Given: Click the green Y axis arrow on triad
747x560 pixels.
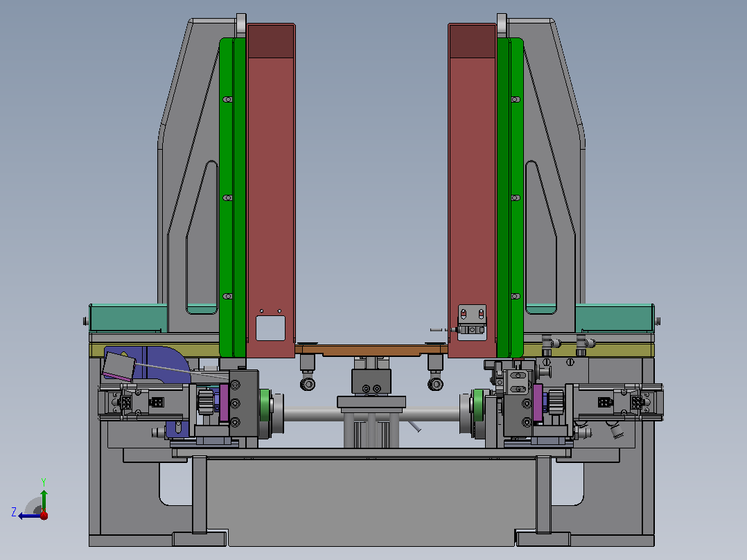Looking at the screenshot, I should click(x=44, y=500).
